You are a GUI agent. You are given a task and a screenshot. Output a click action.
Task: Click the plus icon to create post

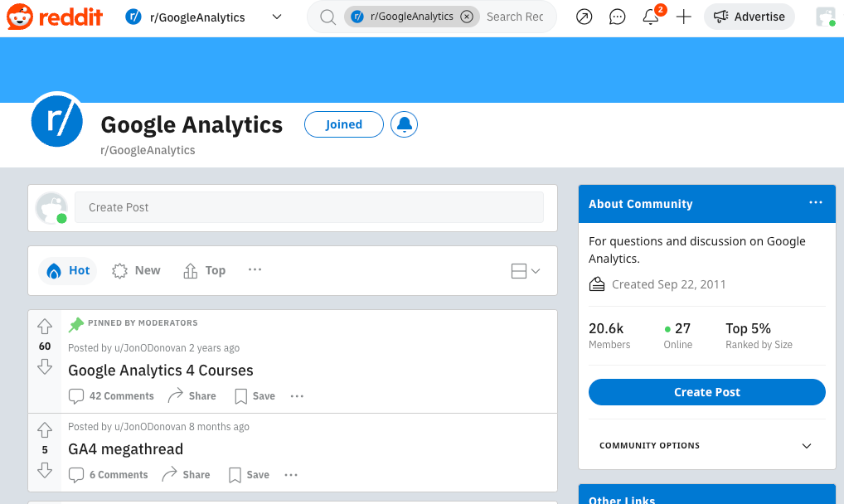(683, 17)
